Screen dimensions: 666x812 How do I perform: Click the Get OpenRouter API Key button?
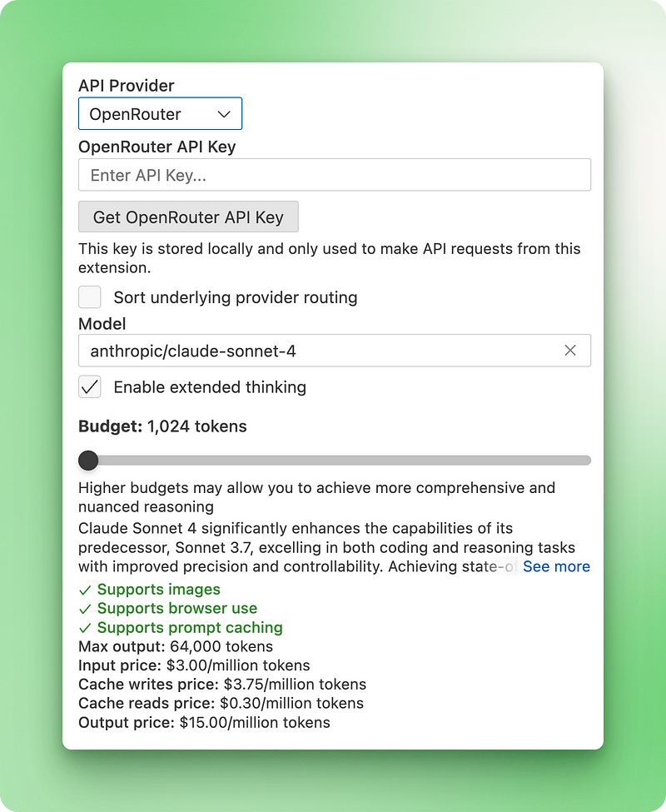click(188, 217)
